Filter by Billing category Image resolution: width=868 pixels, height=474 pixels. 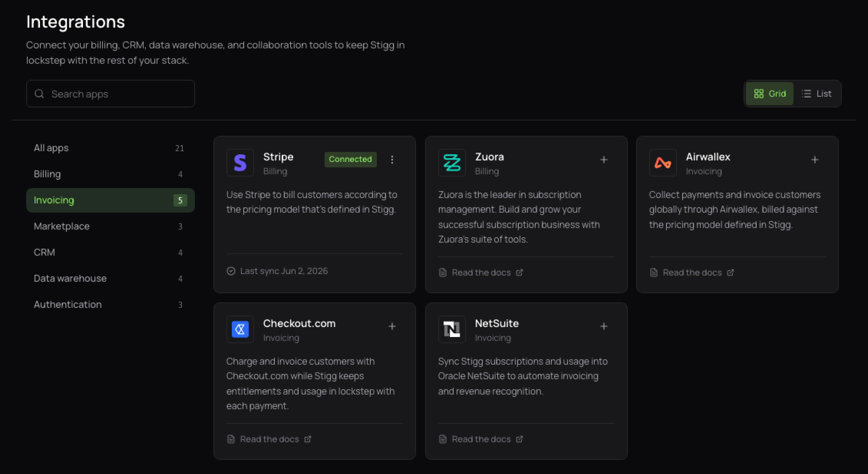(110, 174)
